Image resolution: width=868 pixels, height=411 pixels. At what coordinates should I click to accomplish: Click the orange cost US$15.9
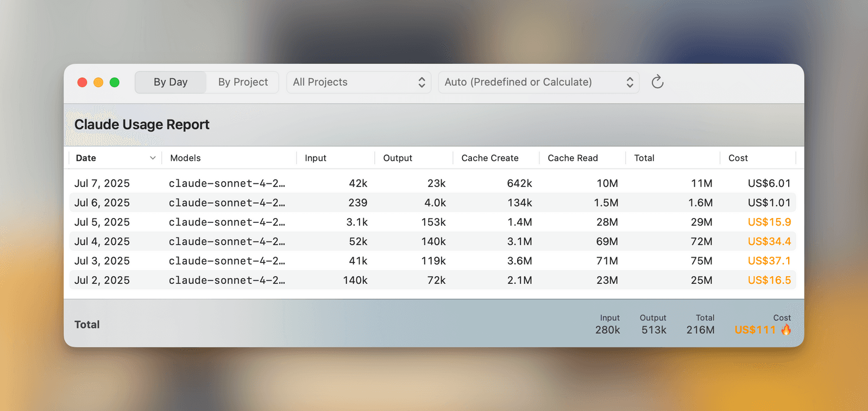(x=769, y=222)
